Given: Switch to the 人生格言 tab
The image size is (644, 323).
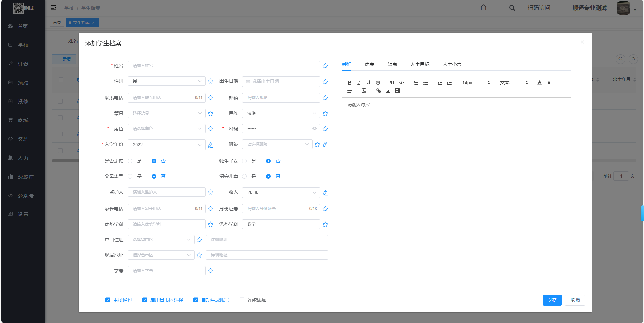Looking at the screenshot, I should pos(452,64).
